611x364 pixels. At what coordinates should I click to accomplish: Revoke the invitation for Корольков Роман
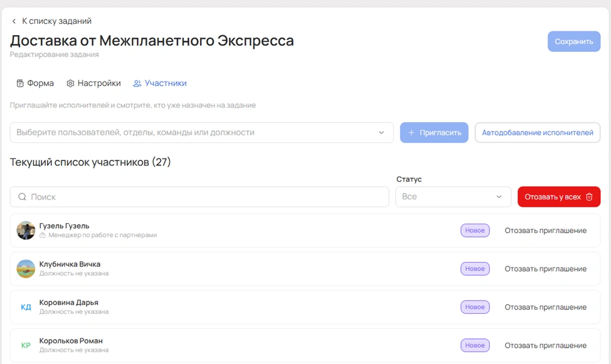coord(546,345)
